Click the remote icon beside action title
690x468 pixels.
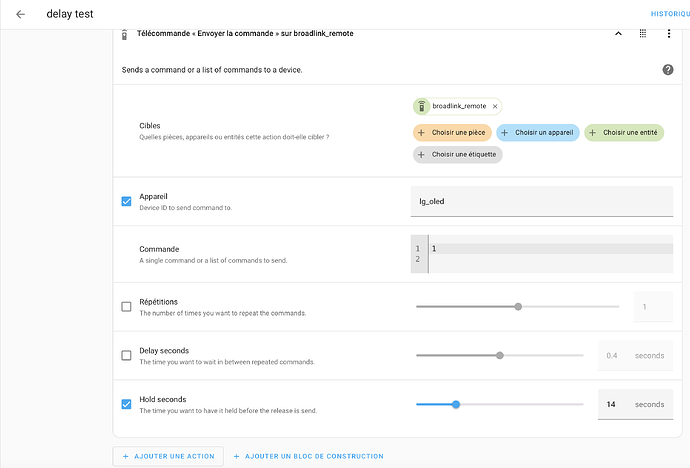124,34
